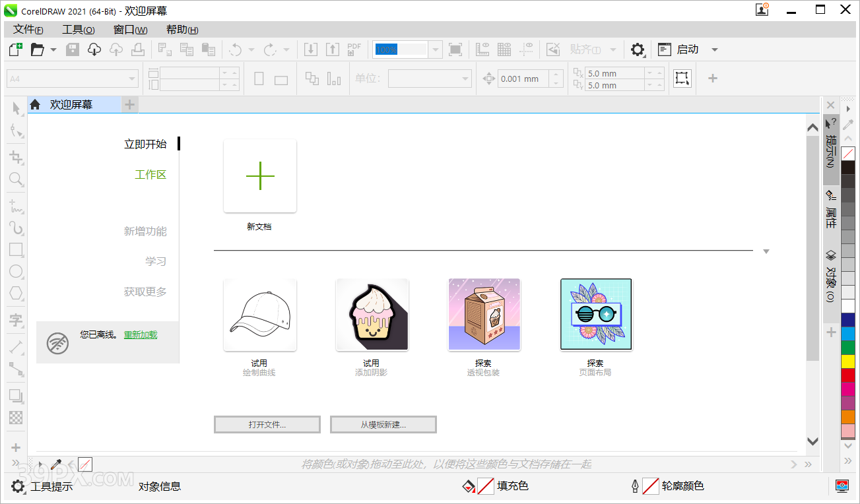Pick the green swatch in color palette
The width and height of the screenshot is (860, 504).
(848, 348)
